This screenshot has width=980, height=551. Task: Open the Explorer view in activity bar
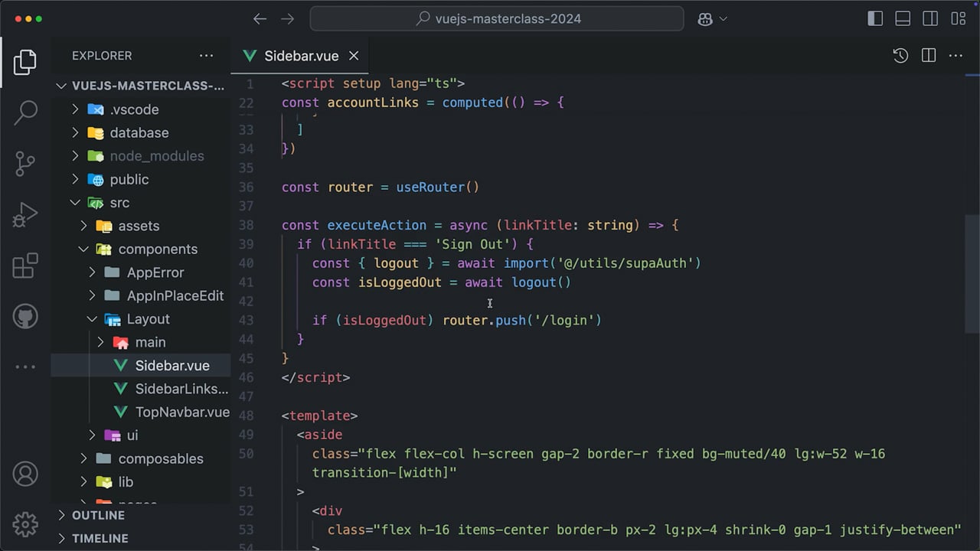point(25,62)
